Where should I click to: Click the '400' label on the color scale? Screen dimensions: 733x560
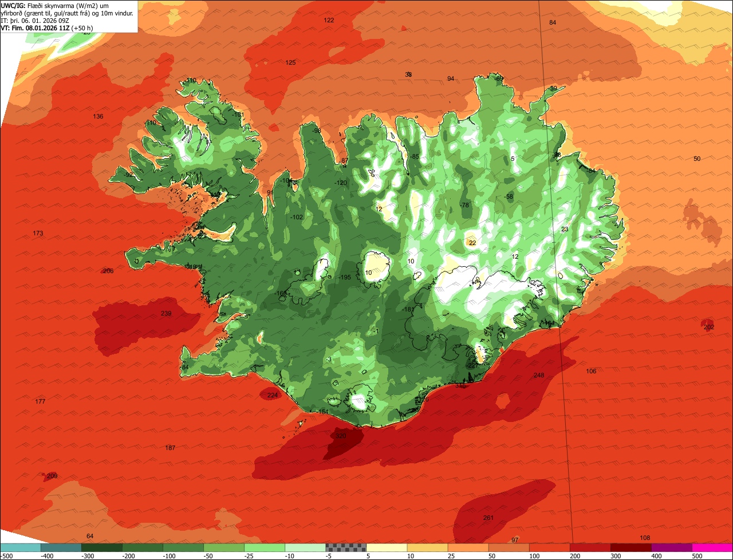[656, 556]
